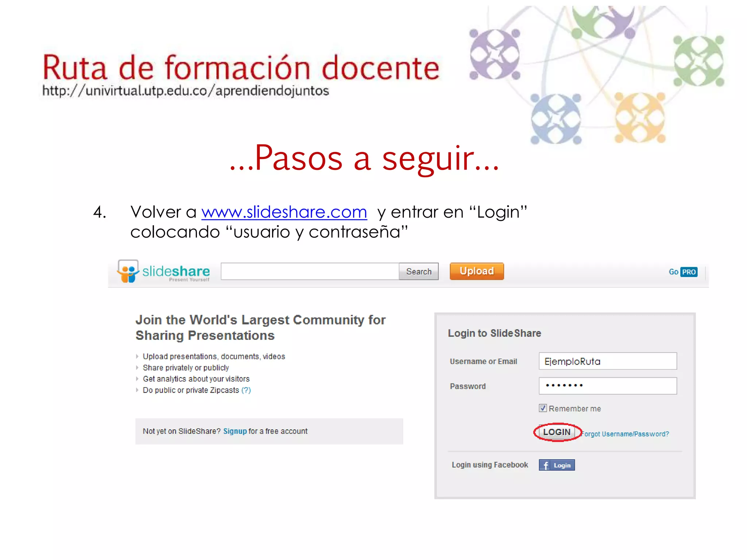The width and height of the screenshot is (747, 560).
Task: Click the 'Not yet on SlideShare?' text
Action: coord(182,431)
